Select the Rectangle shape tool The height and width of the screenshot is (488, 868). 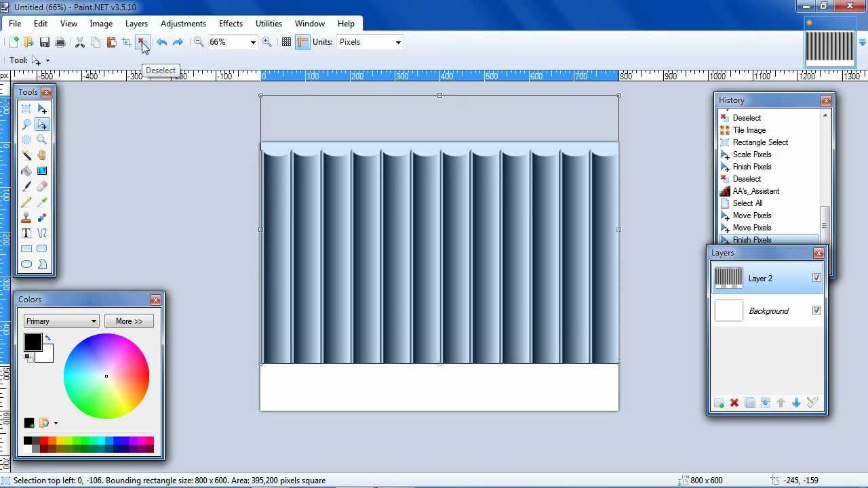coord(26,249)
